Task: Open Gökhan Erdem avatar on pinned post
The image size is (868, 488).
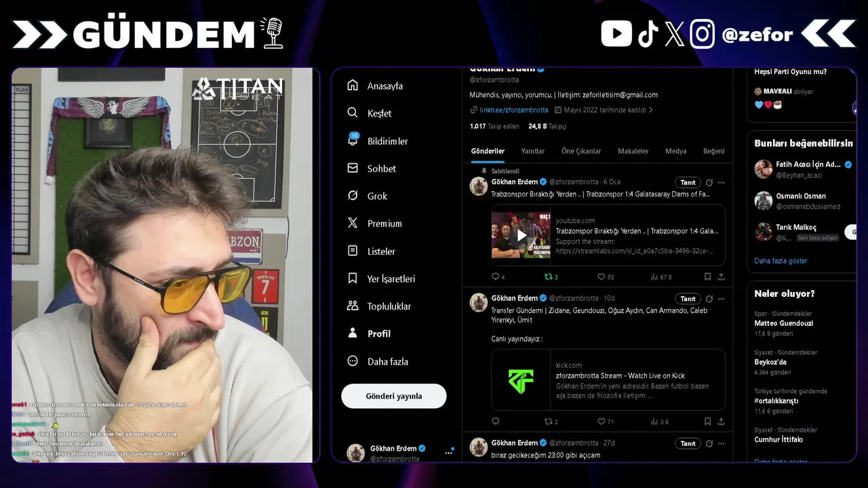Action: pyautogui.click(x=479, y=186)
